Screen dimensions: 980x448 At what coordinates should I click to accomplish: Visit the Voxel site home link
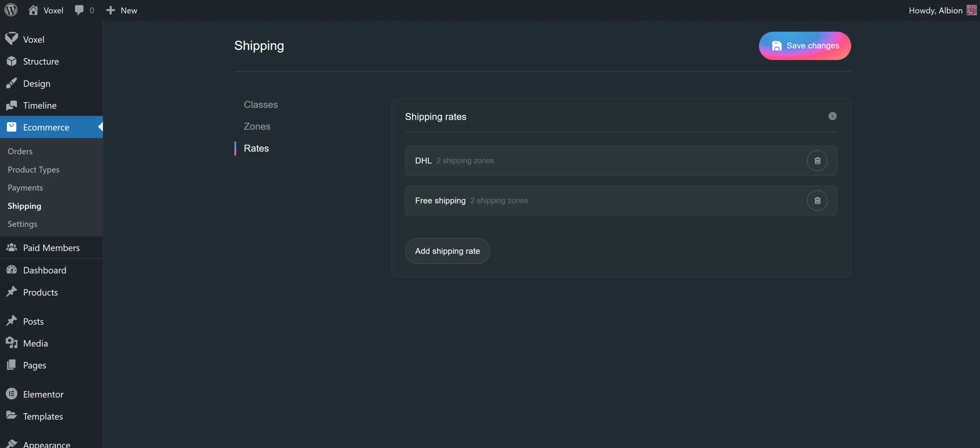(46, 10)
